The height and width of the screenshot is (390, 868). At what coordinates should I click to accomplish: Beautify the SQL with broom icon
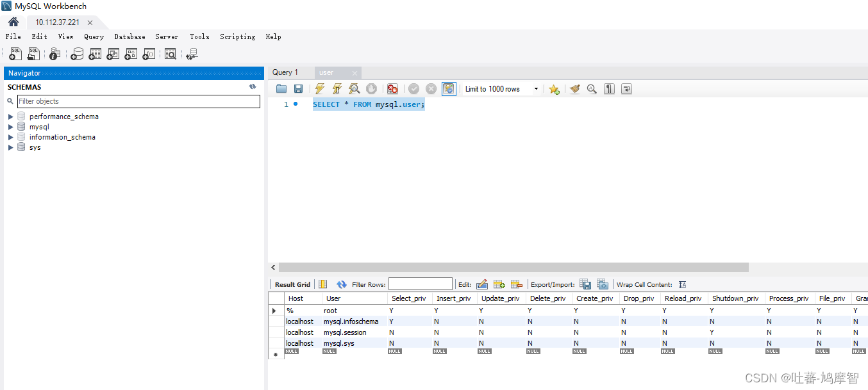click(574, 88)
